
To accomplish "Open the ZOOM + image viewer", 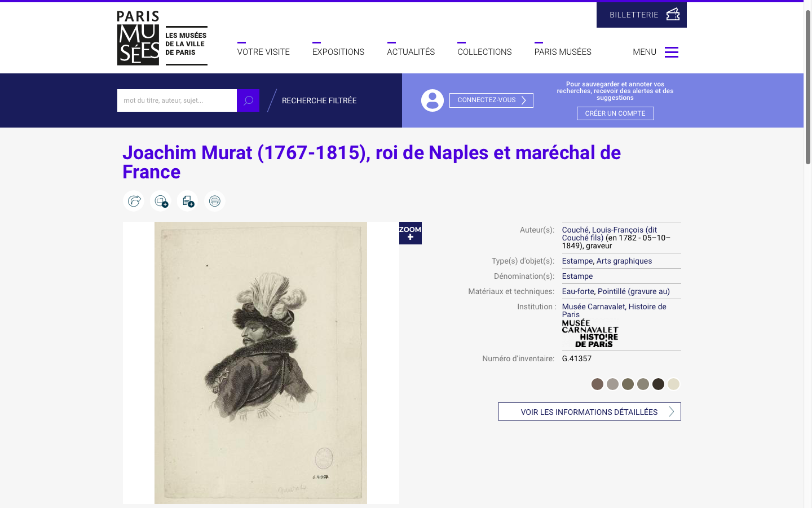I will 411,233.
